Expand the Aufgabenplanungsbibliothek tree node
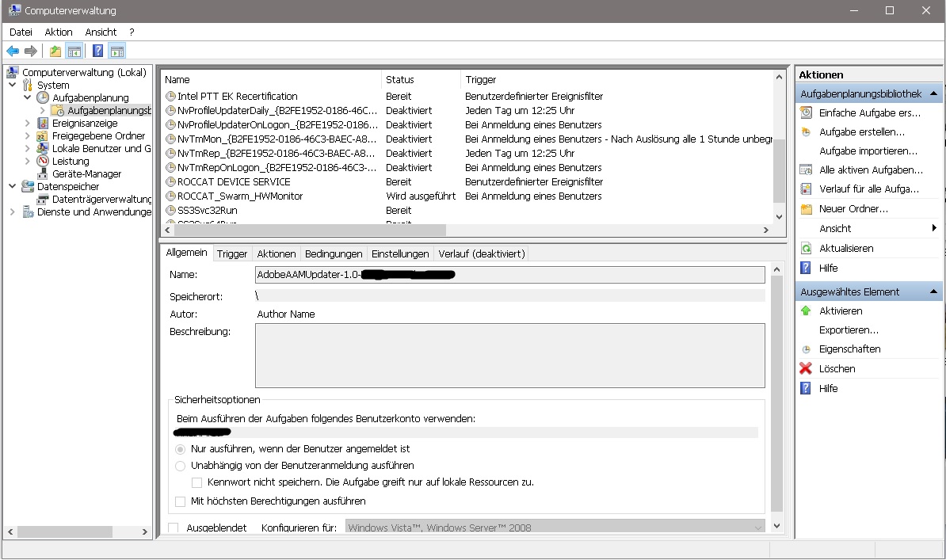 click(42, 110)
